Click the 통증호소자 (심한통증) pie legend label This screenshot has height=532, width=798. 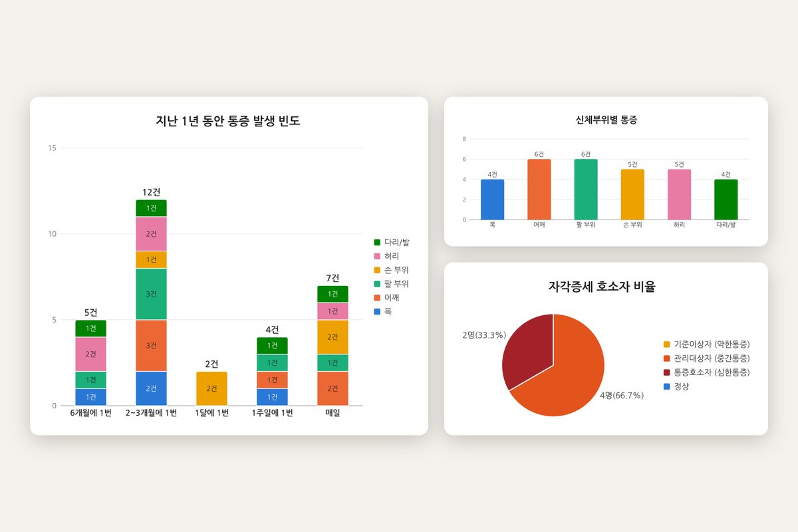click(x=712, y=372)
